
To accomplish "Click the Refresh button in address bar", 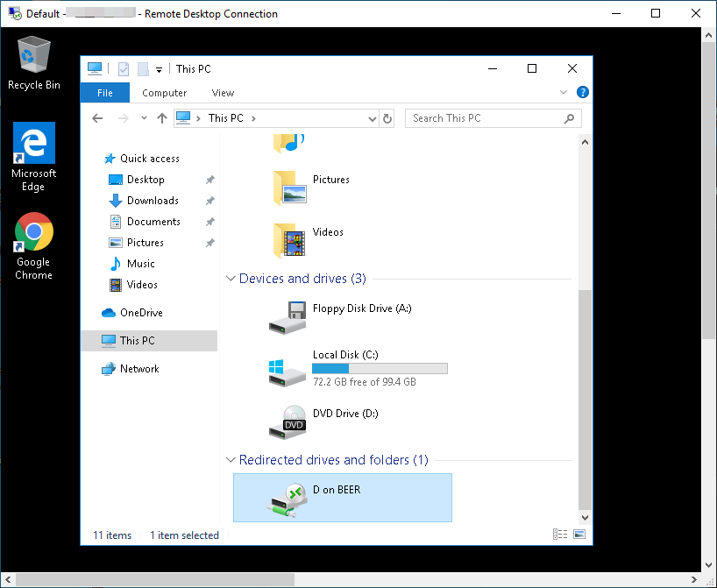I will coord(388,118).
